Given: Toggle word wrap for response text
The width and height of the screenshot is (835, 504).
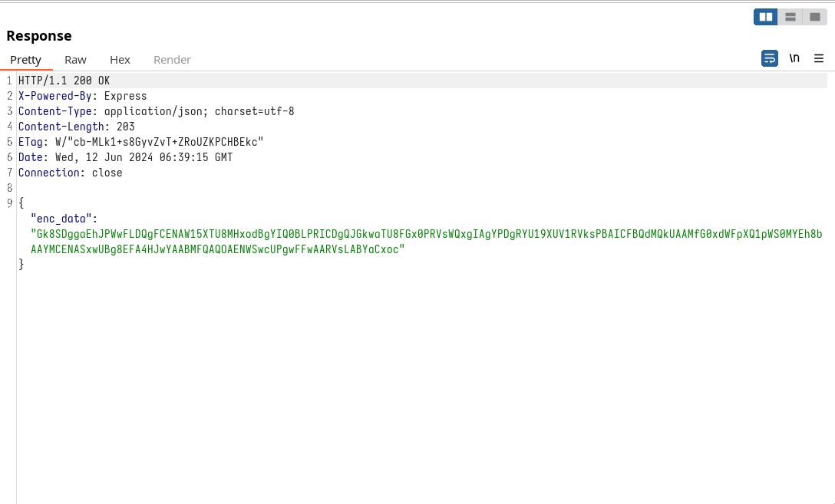Looking at the screenshot, I should click(769, 58).
